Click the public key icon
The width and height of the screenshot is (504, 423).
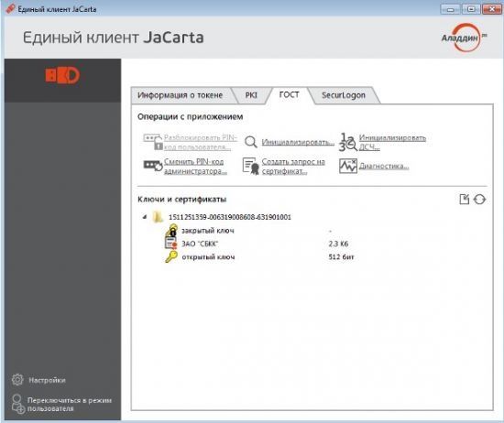pyautogui.click(x=171, y=257)
